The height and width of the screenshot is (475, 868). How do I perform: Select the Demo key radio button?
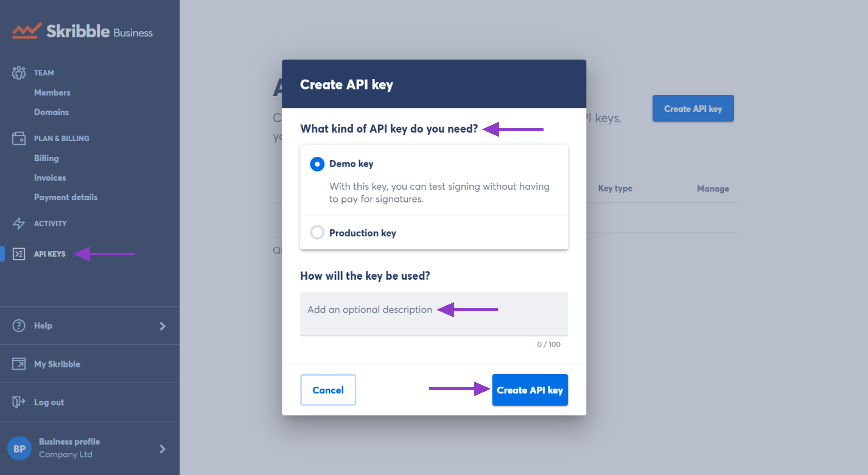(x=316, y=163)
